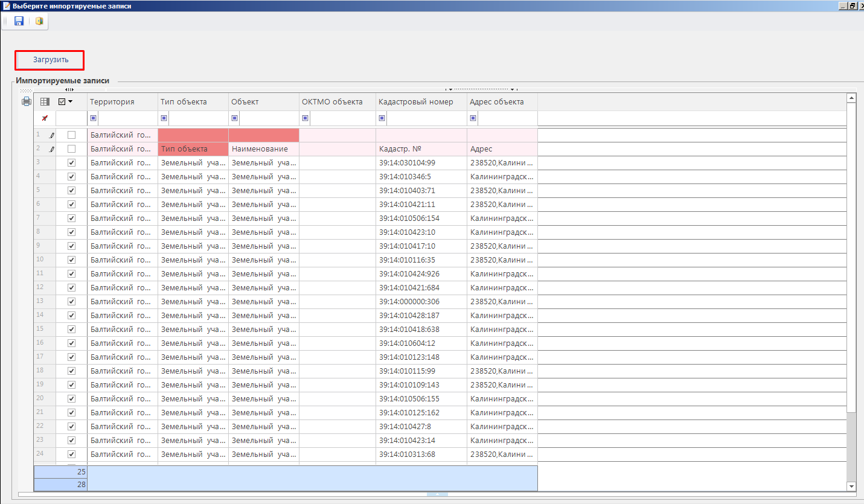Click the vertical scrollbar down arrow

click(x=851, y=486)
